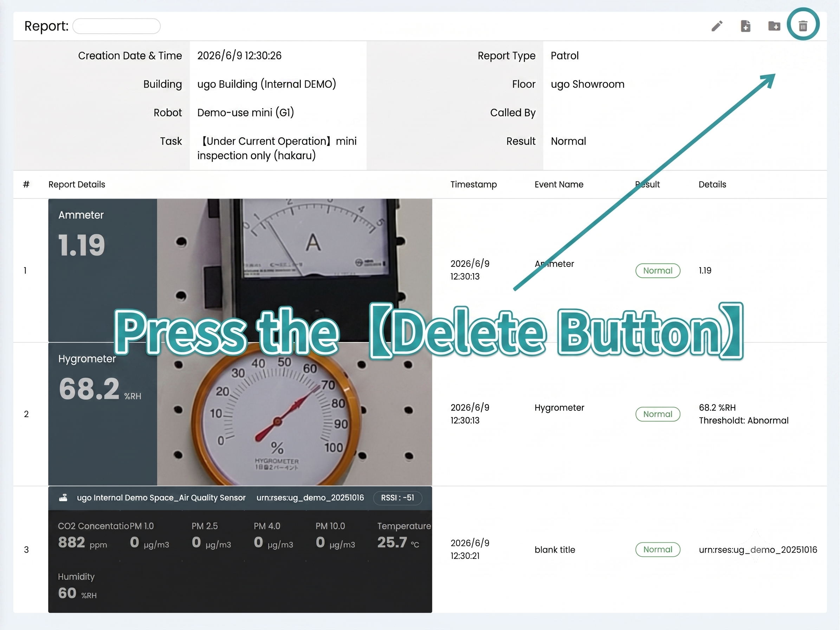This screenshot has height=630, width=840.
Task: Open the Ammeter gauge photo
Action: [x=295, y=270]
